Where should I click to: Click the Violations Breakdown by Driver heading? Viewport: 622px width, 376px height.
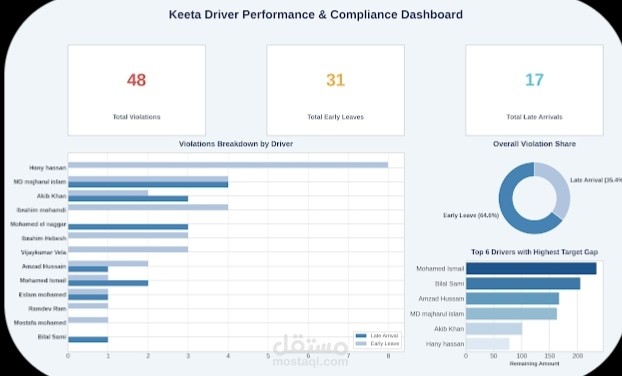pyautogui.click(x=236, y=144)
